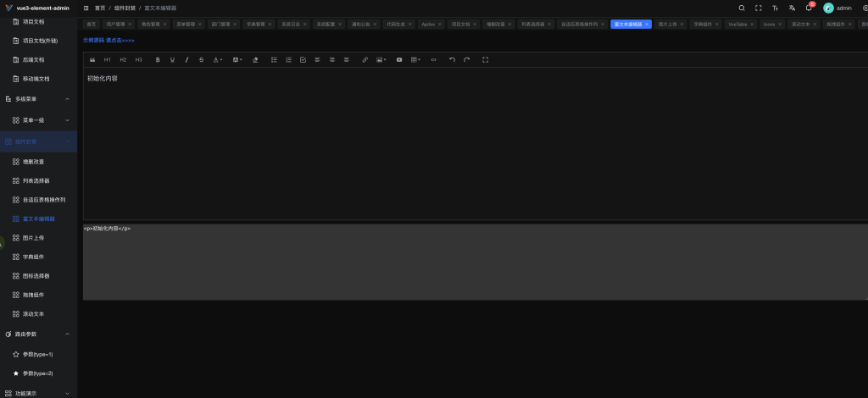Toggle underline formatting in editor toolbar
This screenshot has height=398, width=868.
click(172, 59)
